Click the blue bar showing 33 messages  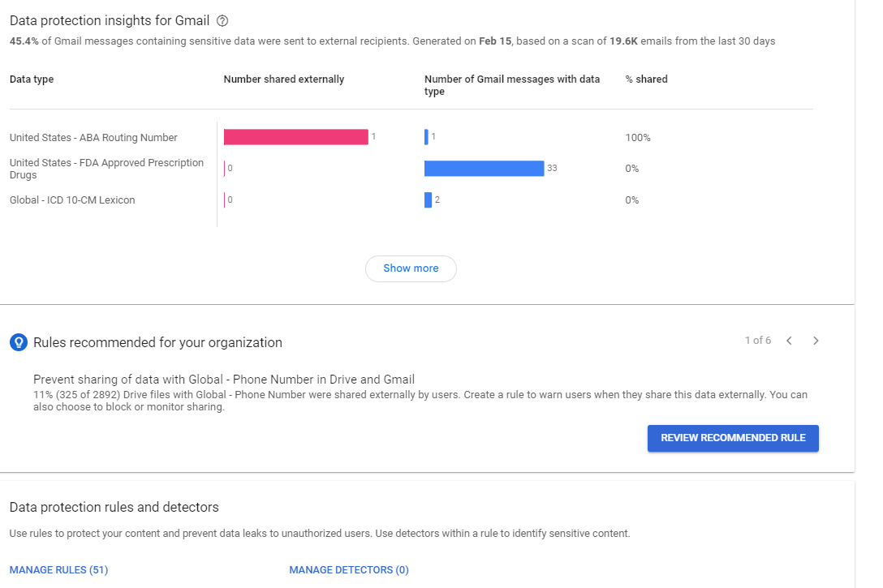(x=483, y=168)
